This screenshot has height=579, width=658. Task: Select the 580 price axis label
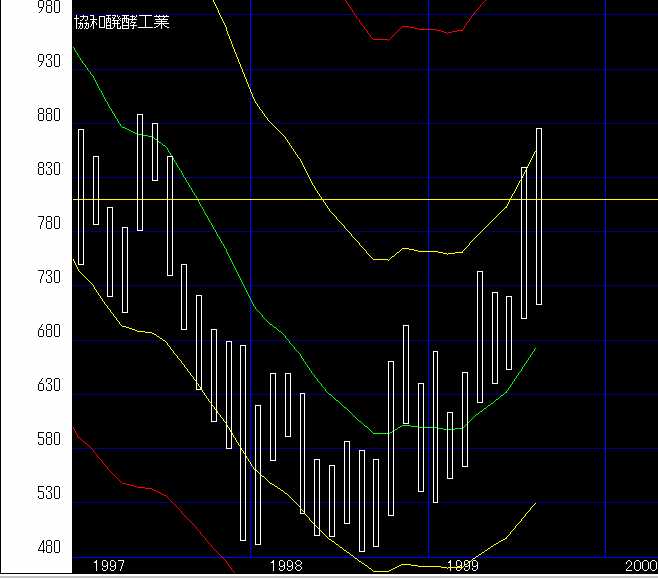pyautogui.click(x=20, y=440)
